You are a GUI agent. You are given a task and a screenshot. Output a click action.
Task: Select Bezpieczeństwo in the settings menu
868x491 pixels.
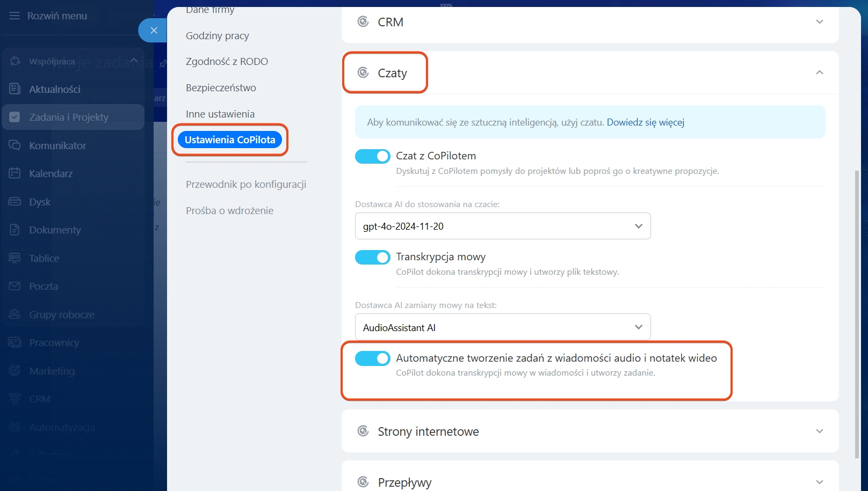click(221, 87)
